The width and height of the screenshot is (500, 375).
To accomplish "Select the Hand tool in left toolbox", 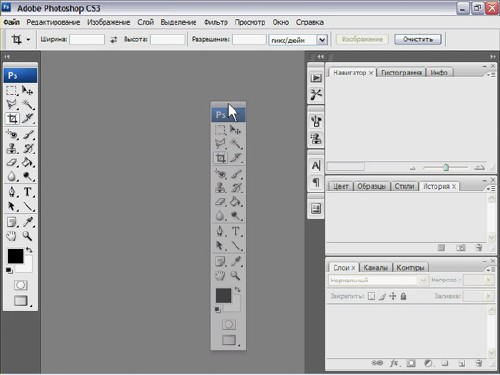I will pos(12,236).
